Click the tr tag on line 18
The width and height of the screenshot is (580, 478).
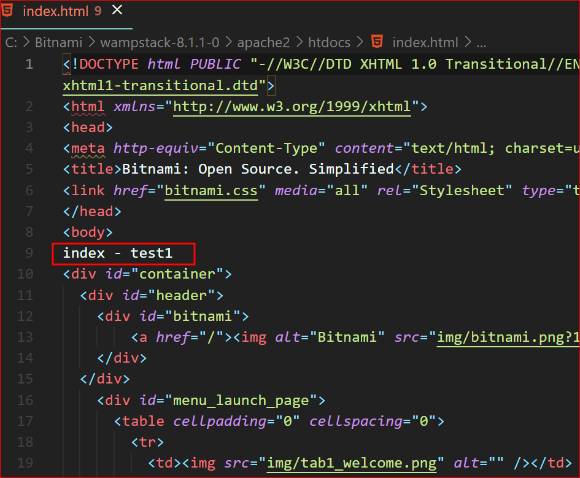[147, 442]
